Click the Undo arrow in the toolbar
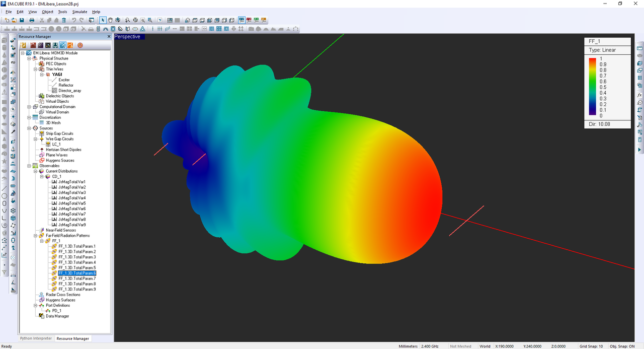This screenshot has width=644, height=349. tap(74, 20)
